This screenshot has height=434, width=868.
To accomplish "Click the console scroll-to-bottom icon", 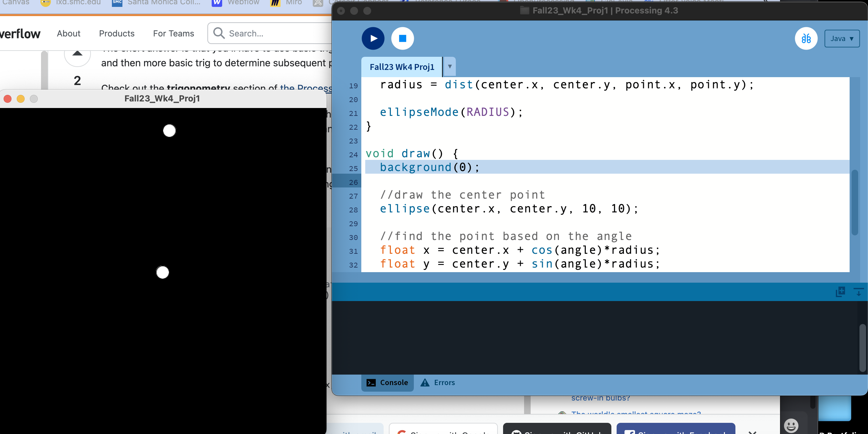I will [x=858, y=292].
